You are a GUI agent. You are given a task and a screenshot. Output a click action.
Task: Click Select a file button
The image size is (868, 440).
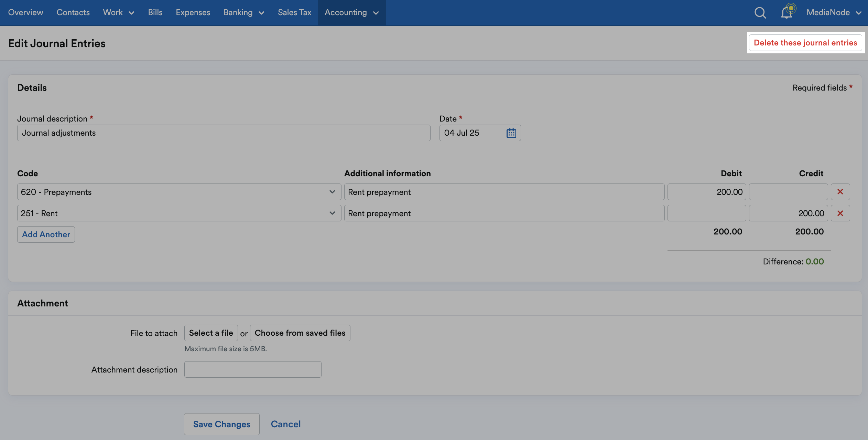tap(211, 333)
